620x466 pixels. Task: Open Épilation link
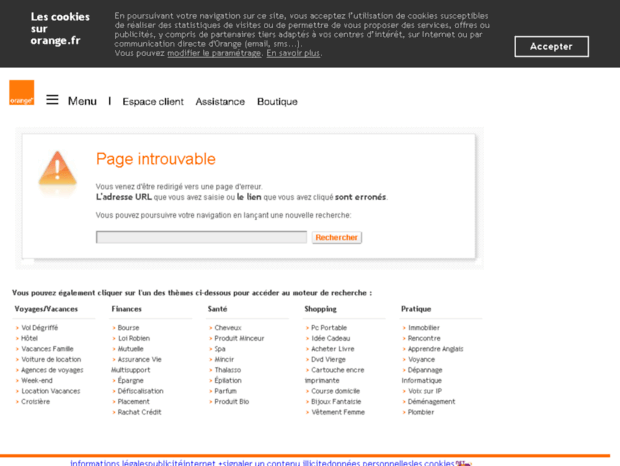[x=228, y=381]
